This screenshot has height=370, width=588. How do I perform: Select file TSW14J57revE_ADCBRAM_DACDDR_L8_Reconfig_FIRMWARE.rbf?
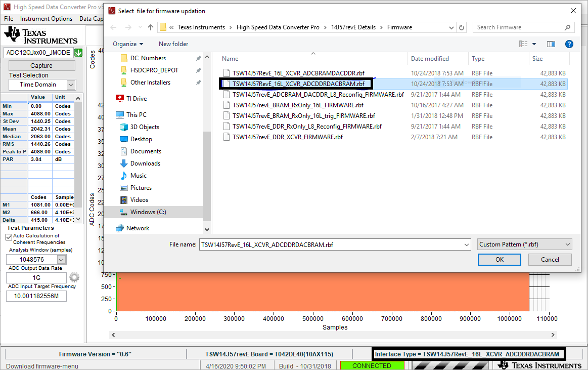(318, 95)
